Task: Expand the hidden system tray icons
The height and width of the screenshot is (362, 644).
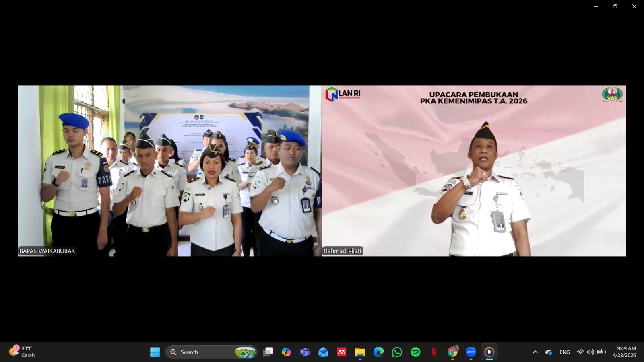Action: point(535,352)
